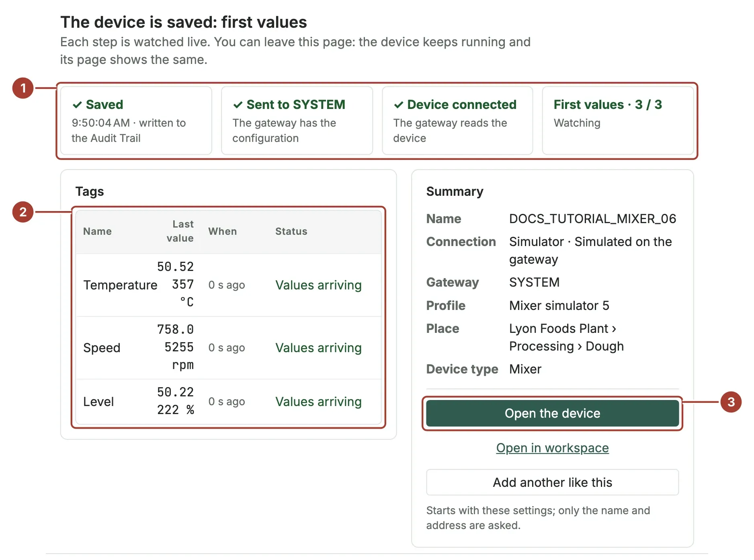Click the Gateway value SYSTEM
This screenshot has height=560, width=754.
(534, 282)
